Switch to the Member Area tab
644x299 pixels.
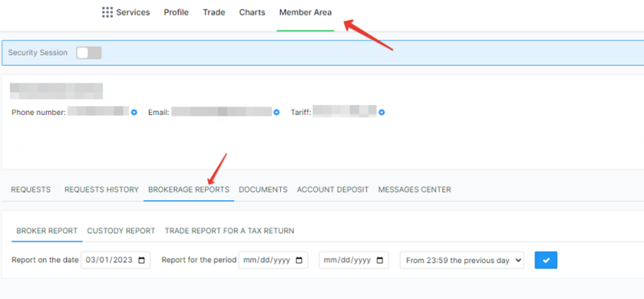(x=305, y=12)
